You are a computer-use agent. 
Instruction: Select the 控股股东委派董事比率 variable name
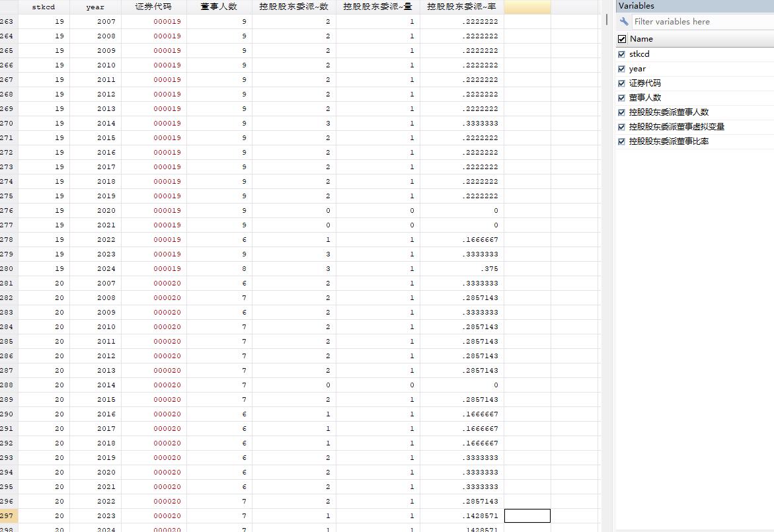coord(668,141)
